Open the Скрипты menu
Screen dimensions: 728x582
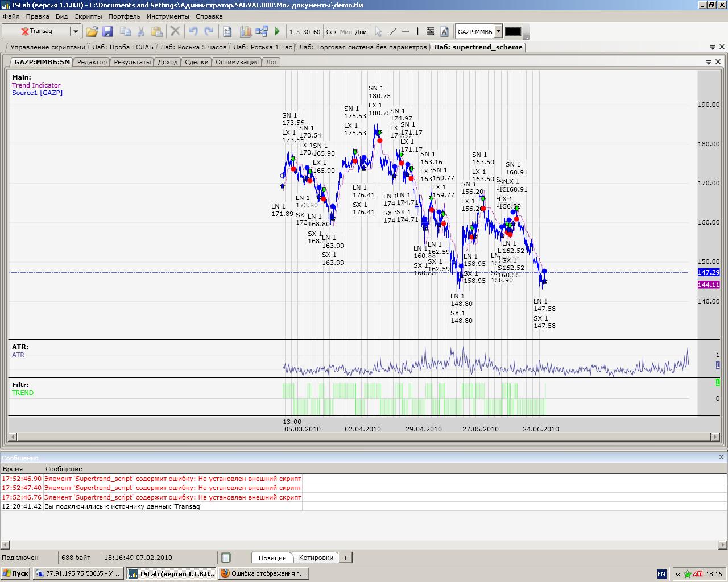tap(88, 16)
